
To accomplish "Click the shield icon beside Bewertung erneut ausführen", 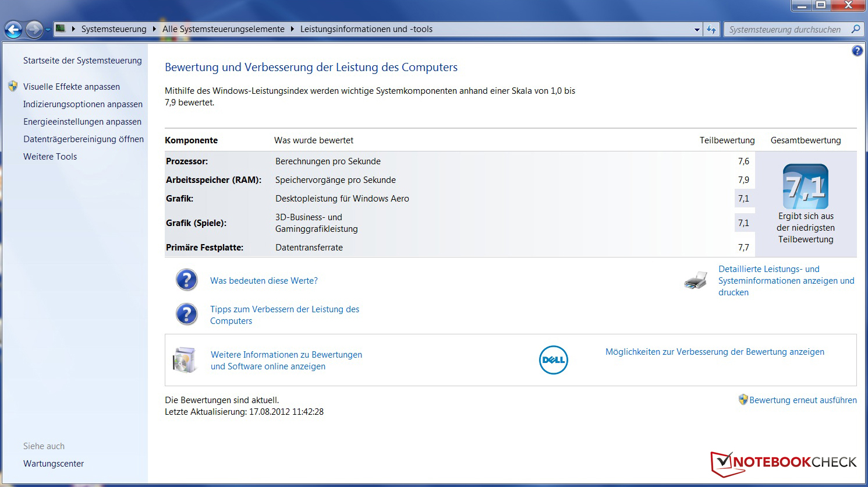I will [x=743, y=400].
